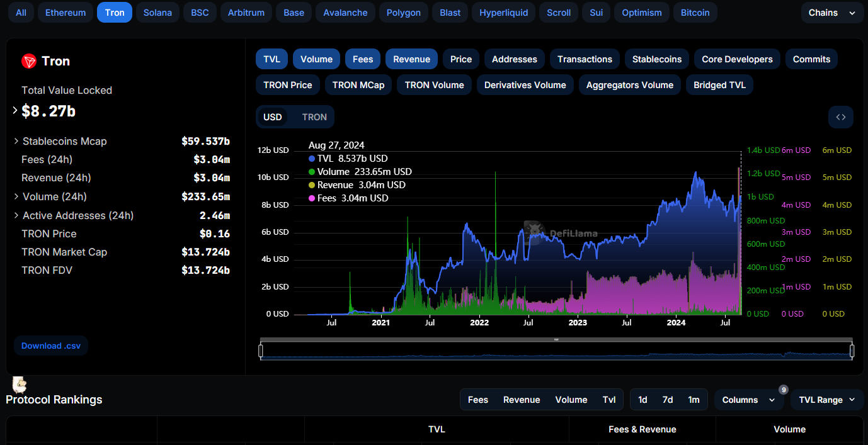Click the Tron logo icon
This screenshot has width=868, height=445.
29,61
